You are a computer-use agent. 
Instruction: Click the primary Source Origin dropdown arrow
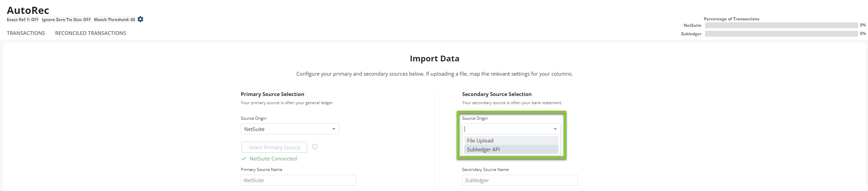(x=333, y=129)
